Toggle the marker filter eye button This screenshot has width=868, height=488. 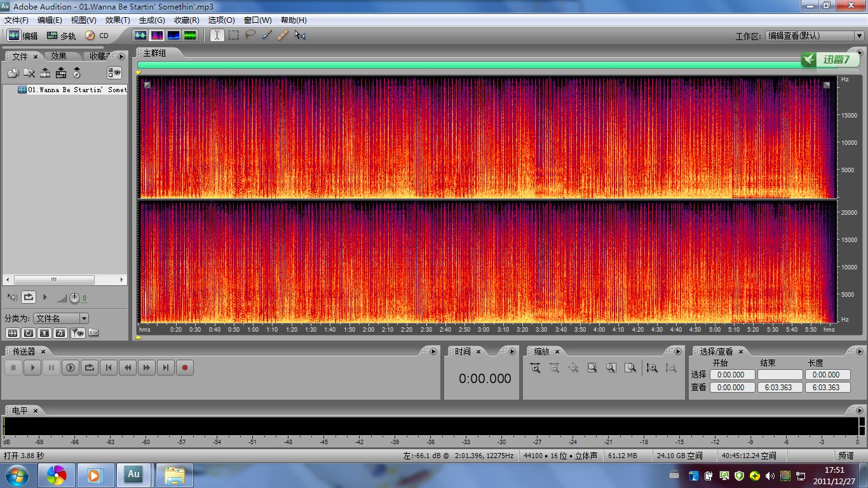click(x=78, y=332)
